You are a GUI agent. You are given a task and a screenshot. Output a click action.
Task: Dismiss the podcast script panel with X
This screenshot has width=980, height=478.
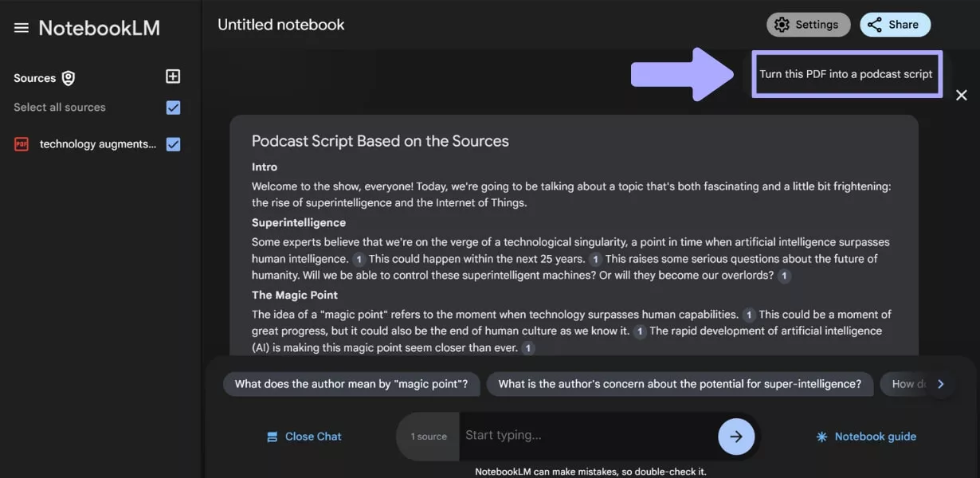point(962,94)
